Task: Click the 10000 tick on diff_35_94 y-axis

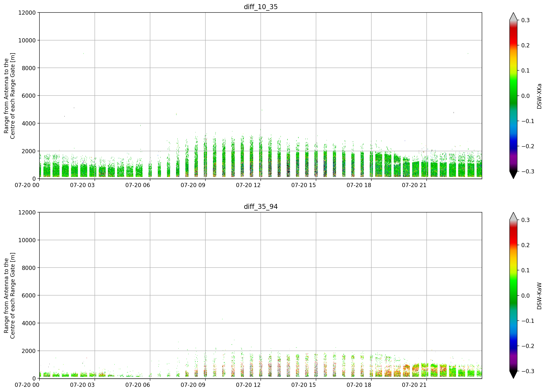Action: (x=27, y=240)
